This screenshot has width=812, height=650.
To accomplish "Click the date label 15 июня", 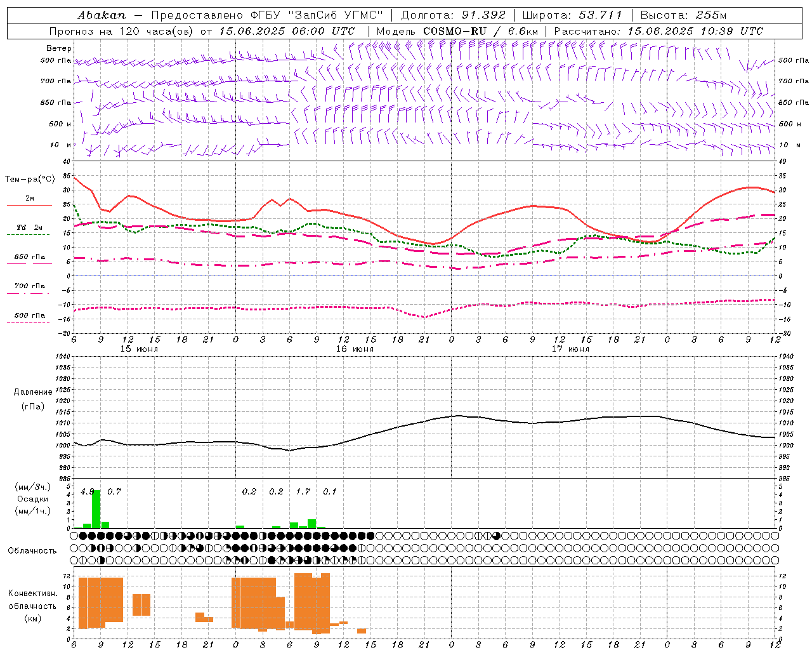I will (x=139, y=349).
